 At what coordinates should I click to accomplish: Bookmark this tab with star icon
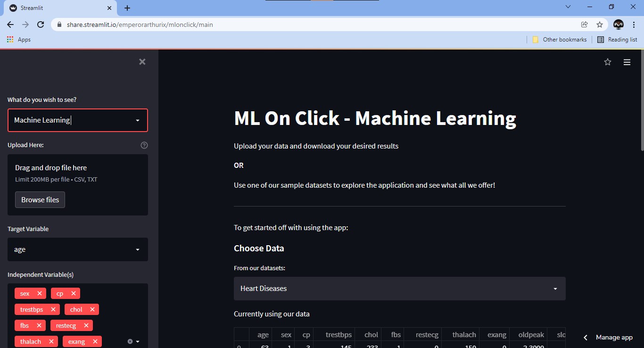[600, 25]
